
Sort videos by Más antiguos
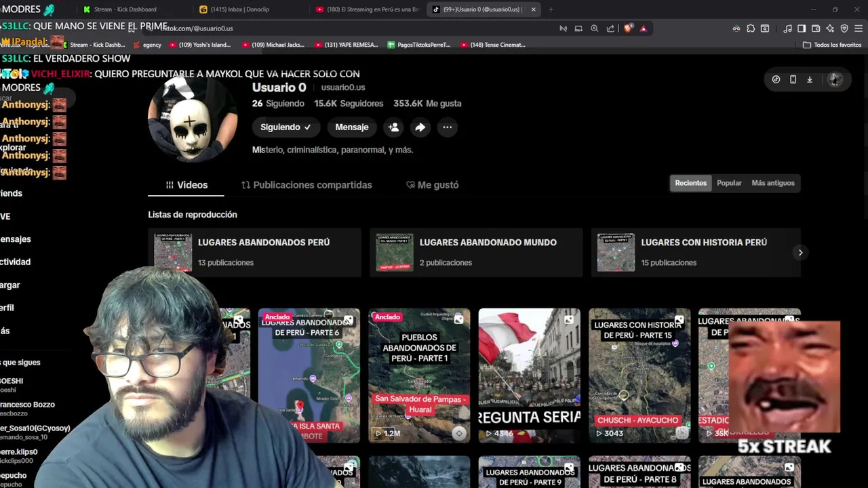click(772, 183)
